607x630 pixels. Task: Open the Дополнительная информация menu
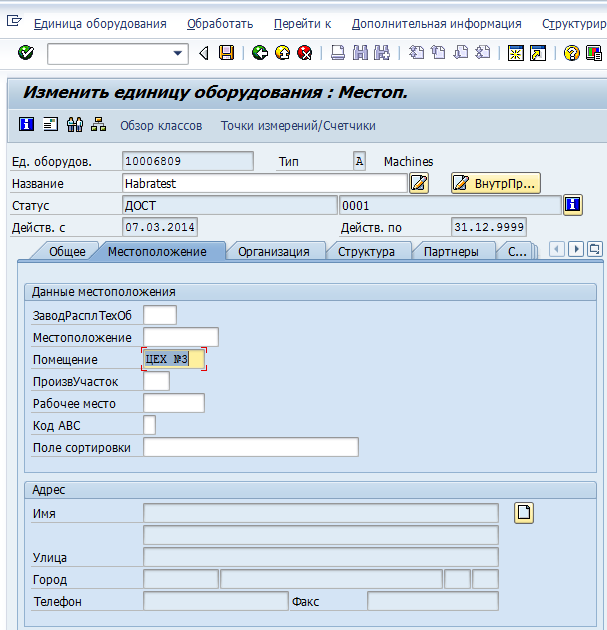pyautogui.click(x=437, y=24)
